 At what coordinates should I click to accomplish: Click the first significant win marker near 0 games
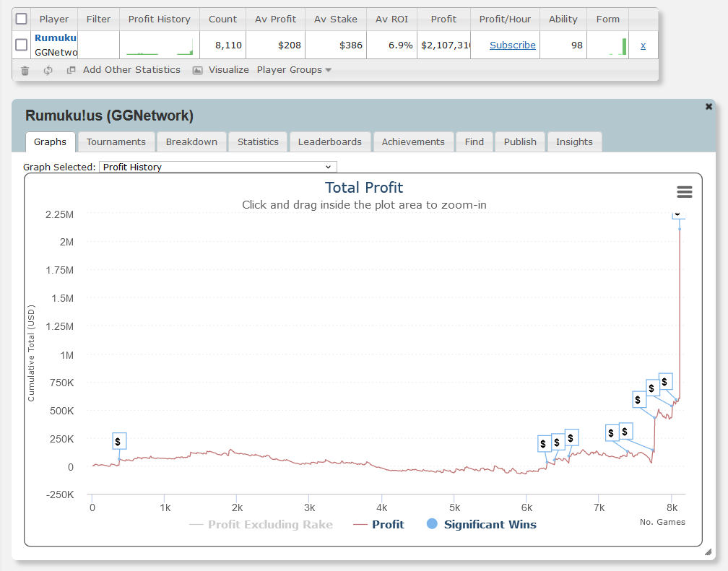click(x=120, y=441)
